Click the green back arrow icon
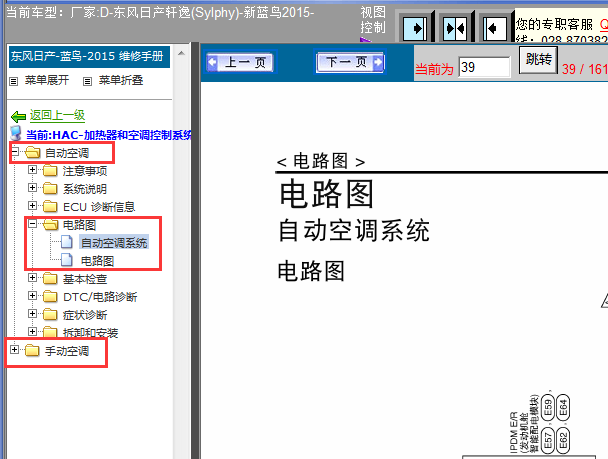608x459 pixels. click(x=18, y=116)
